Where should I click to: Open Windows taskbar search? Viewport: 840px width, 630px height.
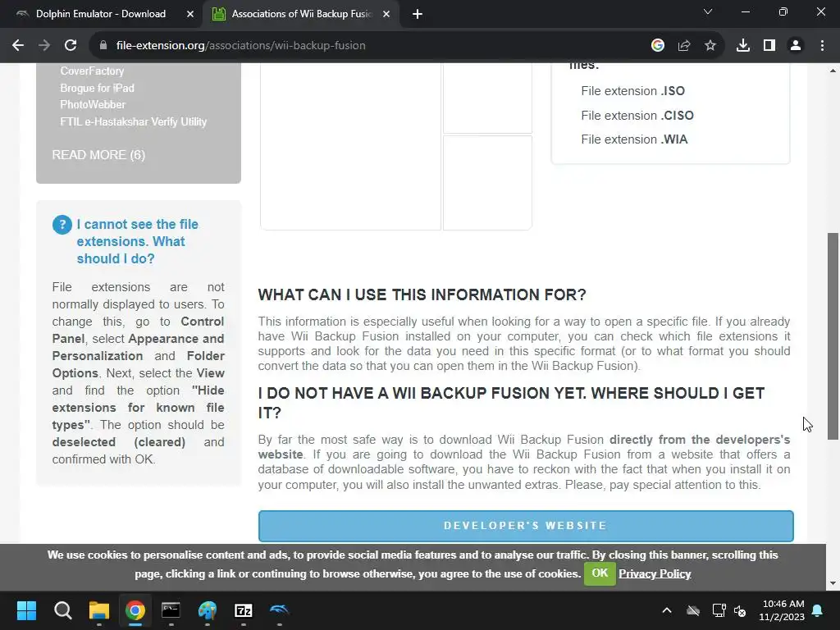[x=62, y=610]
